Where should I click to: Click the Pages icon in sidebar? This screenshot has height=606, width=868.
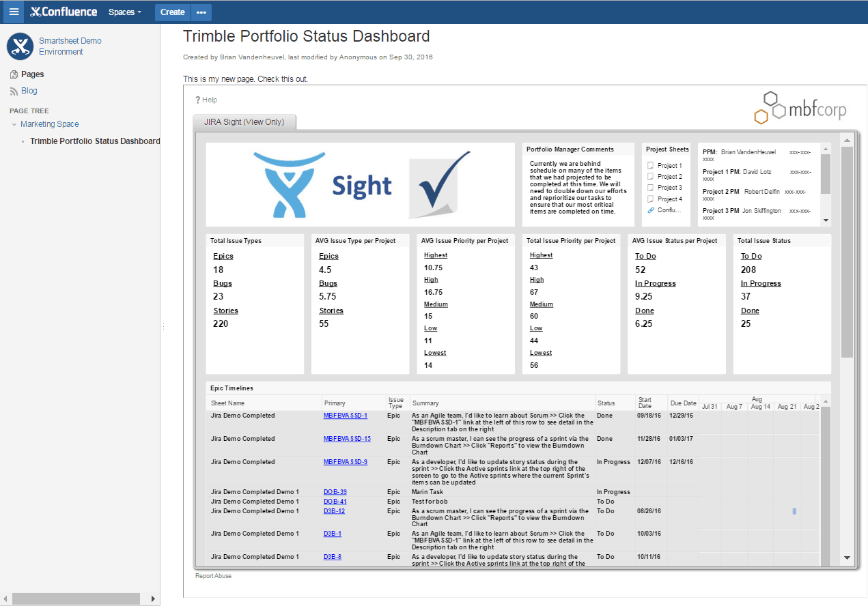[14, 74]
